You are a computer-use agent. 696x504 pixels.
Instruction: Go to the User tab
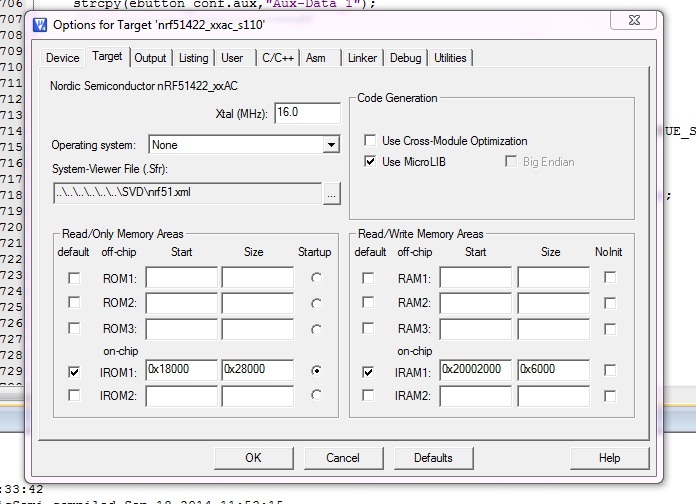tap(232, 58)
